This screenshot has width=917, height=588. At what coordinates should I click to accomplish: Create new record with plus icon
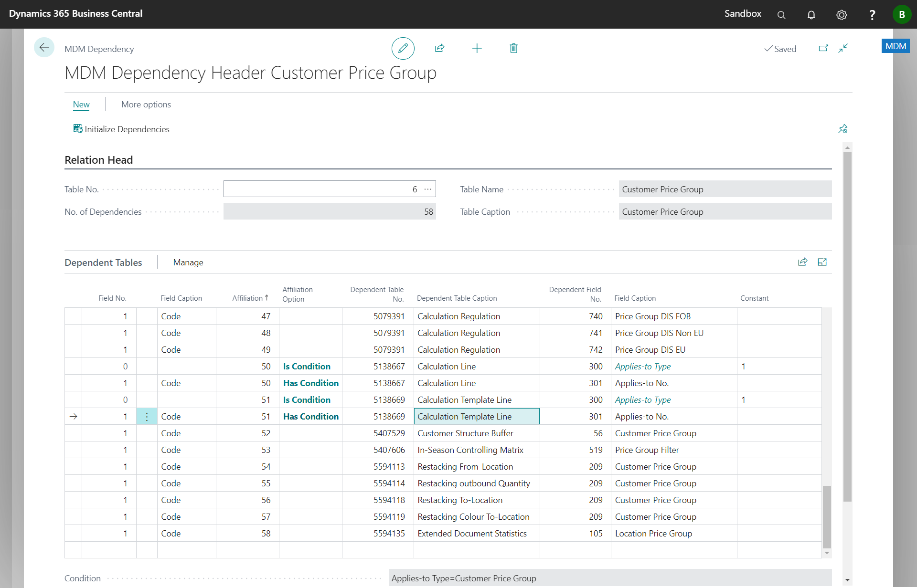tap(477, 48)
